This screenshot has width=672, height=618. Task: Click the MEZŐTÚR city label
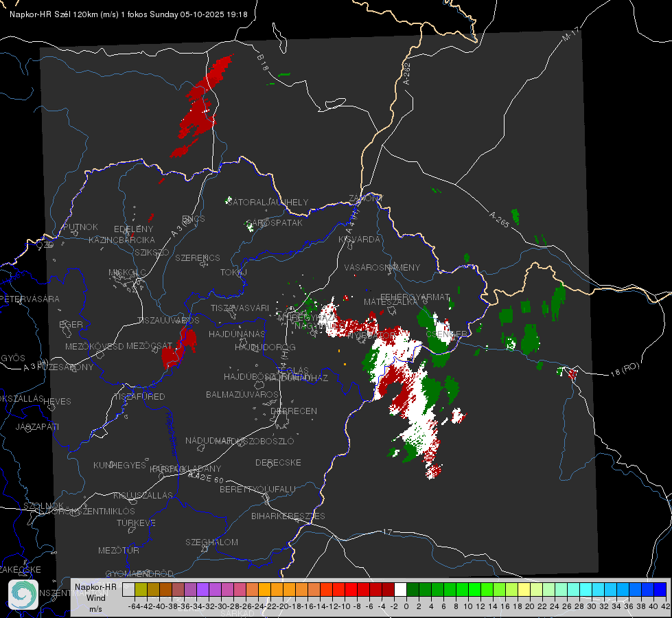(119, 550)
